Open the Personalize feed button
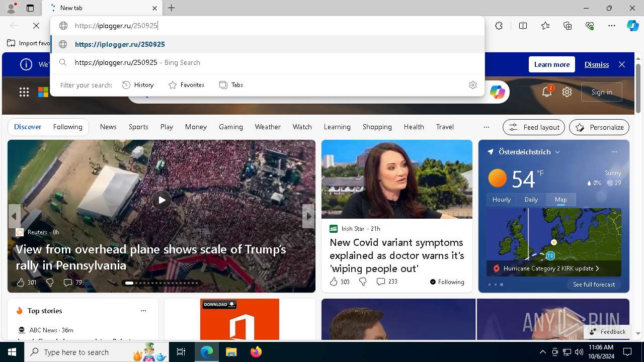Image resolution: width=644 pixels, height=362 pixels. (x=599, y=127)
